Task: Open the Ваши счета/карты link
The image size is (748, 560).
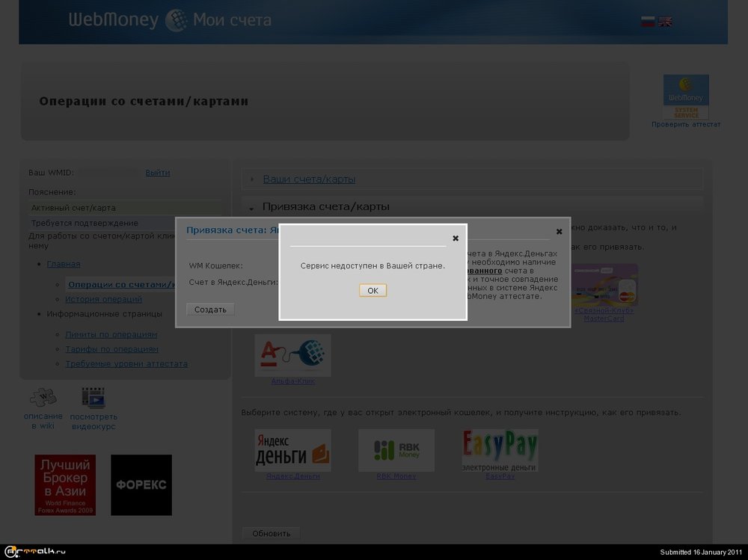Action: point(309,179)
